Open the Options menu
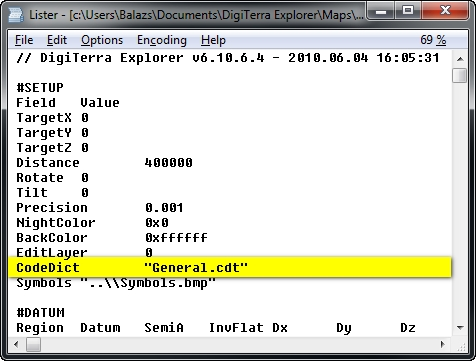Screen dimensions: 476x361 (x=102, y=40)
